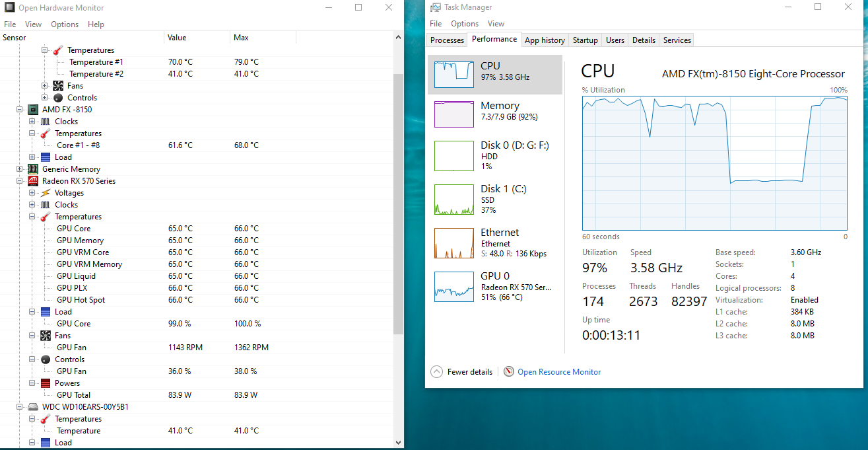Image resolution: width=868 pixels, height=450 pixels.
Task: Open the File menu in Open Hardware Monitor
Action: coord(10,24)
